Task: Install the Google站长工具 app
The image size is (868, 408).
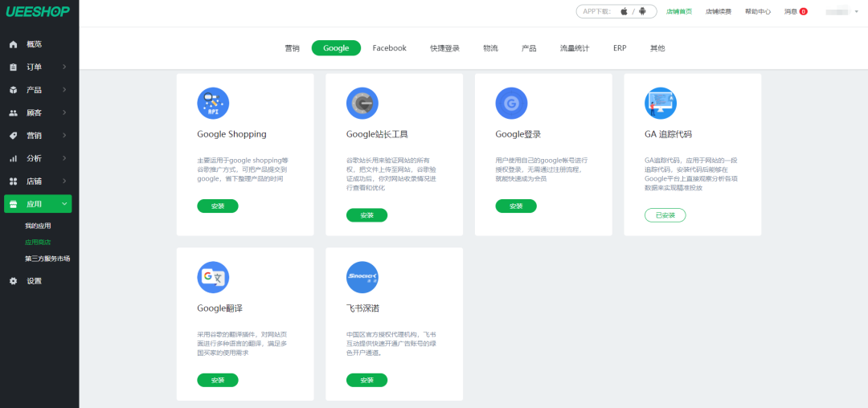Action: [367, 215]
